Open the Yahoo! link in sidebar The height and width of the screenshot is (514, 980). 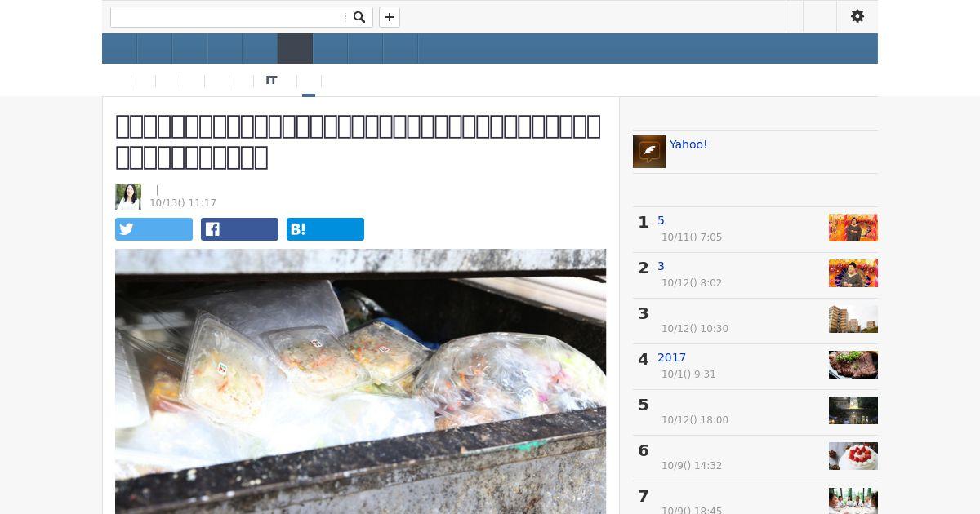[x=688, y=144]
